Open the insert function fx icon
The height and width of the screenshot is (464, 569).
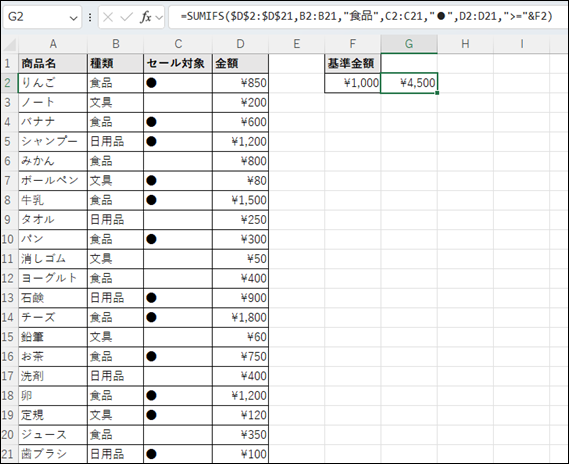point(145,17)
